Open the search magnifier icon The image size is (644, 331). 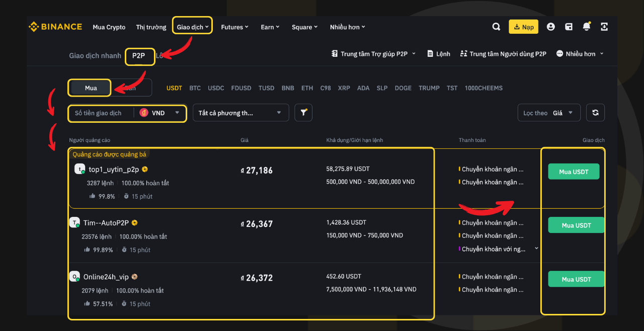(x=496, y=27)
